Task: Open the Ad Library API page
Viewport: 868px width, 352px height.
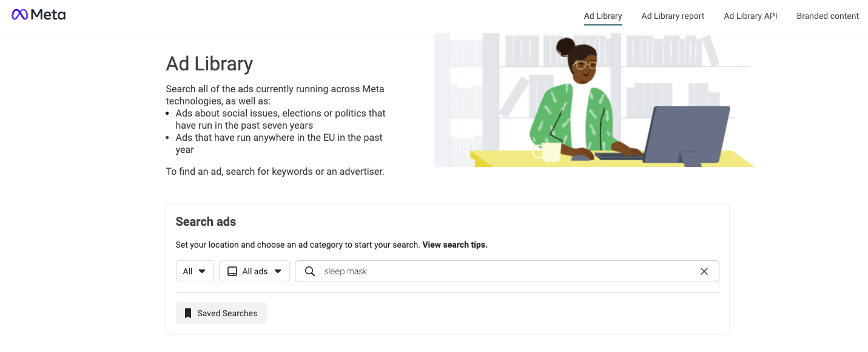Action: pos(750,16)
